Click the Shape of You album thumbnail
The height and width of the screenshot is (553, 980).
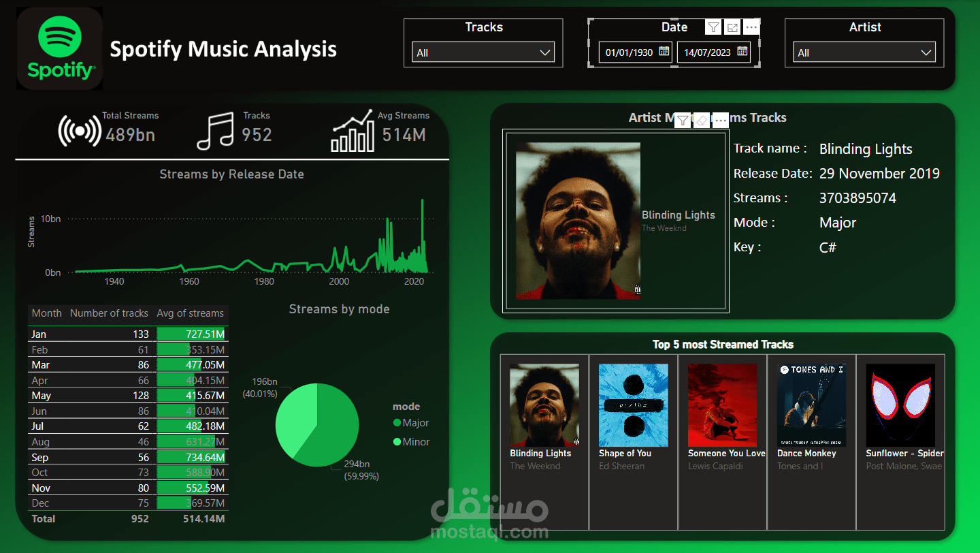point(633,405)
